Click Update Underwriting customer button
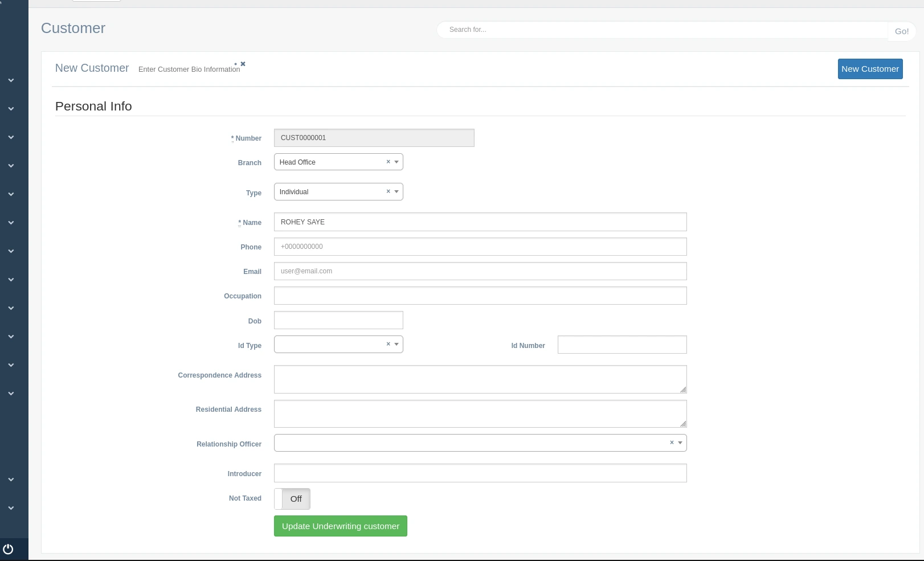Screen dimensions: 924x561 tap(341, 526)
